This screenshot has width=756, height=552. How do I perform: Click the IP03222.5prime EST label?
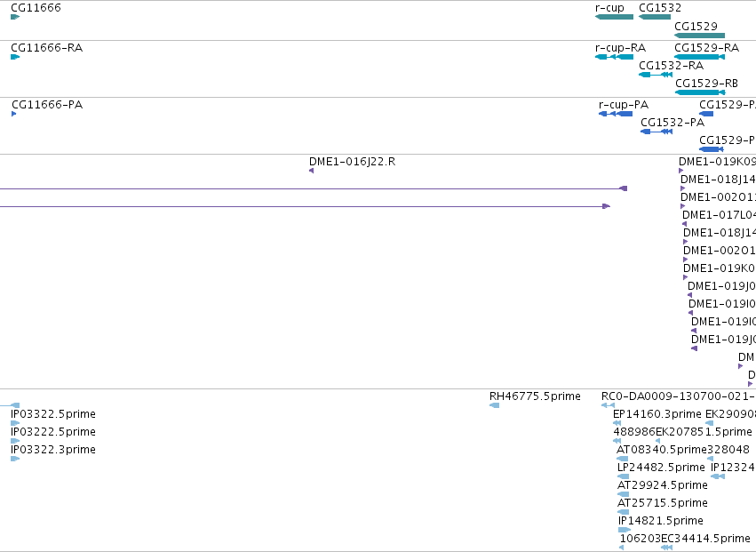click(53, 432)
